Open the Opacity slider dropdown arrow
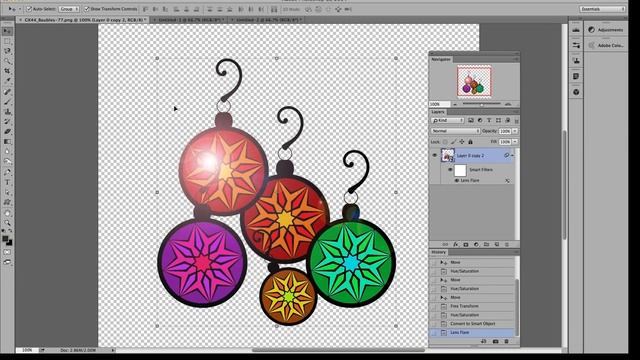This screenshot has width=640, height=360. pos(515,131)
